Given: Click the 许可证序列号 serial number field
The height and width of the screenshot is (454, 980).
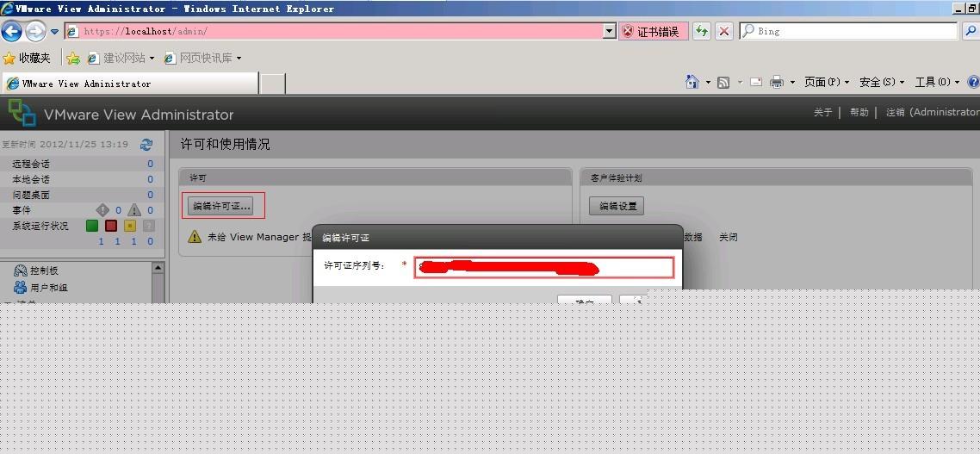Looking at the screenshot, I should coord(544,268).
